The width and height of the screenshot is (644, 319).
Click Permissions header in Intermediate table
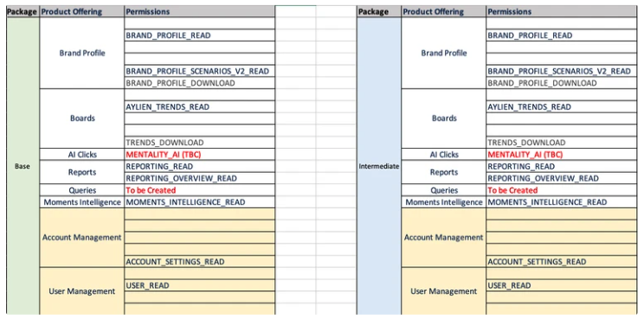click(562, 11)
